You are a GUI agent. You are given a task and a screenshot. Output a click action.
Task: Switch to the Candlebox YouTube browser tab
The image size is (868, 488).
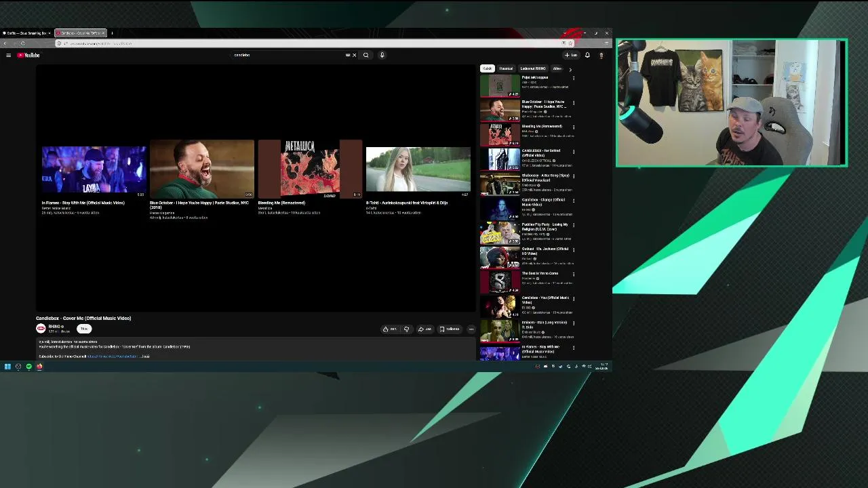click(80, 33)
